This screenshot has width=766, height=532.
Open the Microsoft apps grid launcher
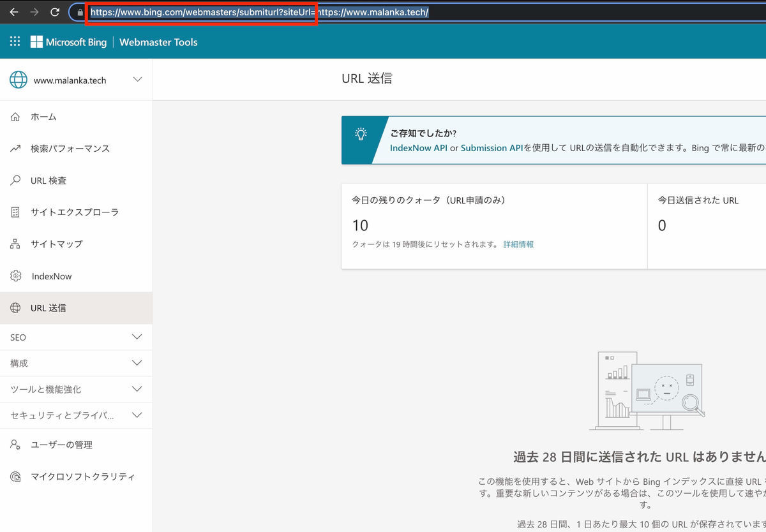click(x=15, y=42)
